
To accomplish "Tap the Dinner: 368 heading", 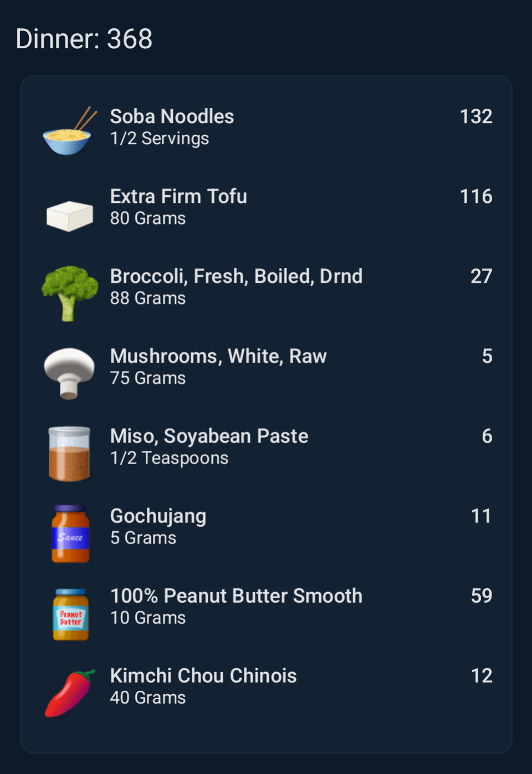I will (84, 39).
